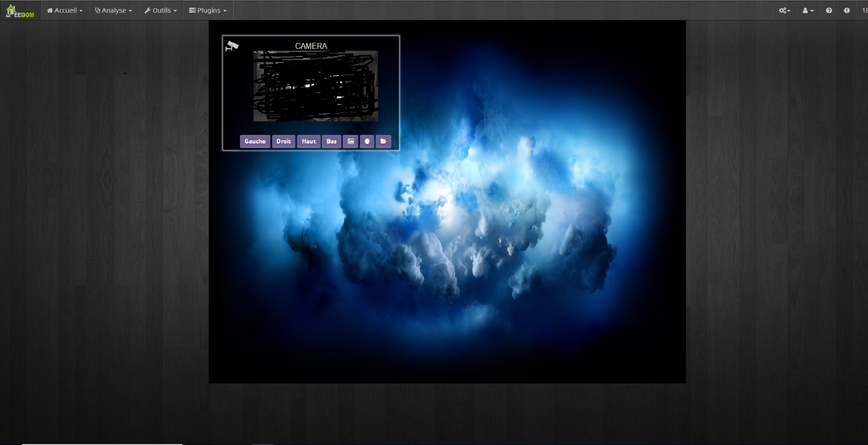Open the user account dropdown
The width and height of the screenshot is (868, 445).
click(x=808, y=10)
